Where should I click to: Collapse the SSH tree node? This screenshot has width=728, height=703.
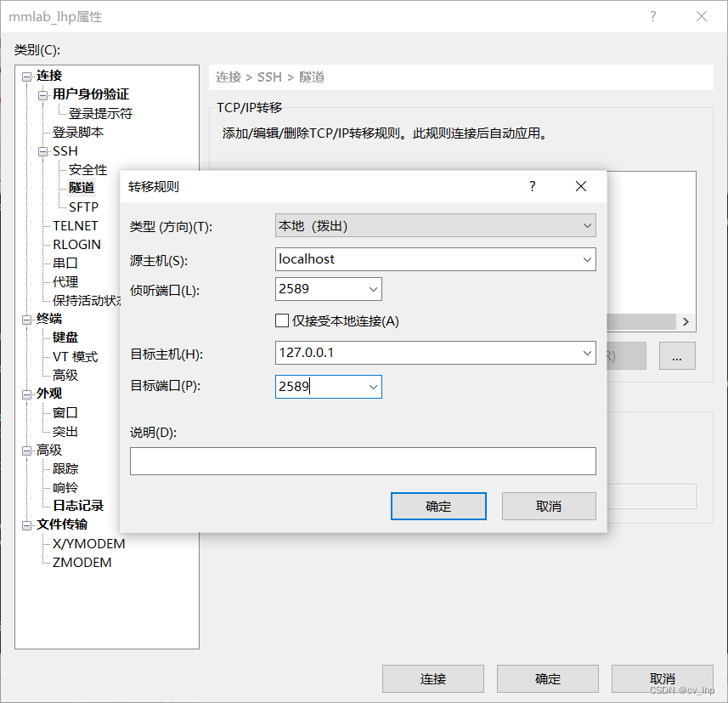(x=42, y=152)
